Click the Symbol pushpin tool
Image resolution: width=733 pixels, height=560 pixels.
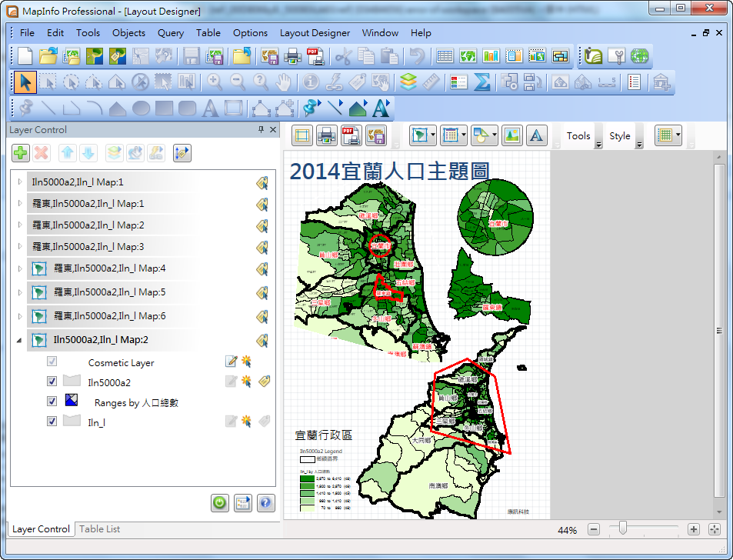click(25, 108)
